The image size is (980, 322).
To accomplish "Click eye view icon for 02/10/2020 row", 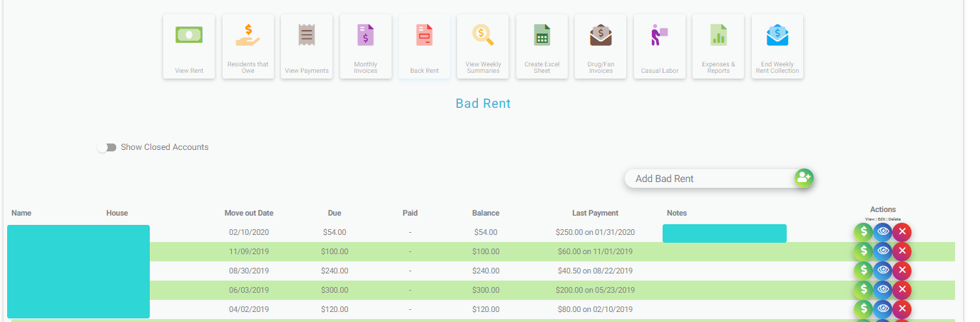I will coord(883,232).
